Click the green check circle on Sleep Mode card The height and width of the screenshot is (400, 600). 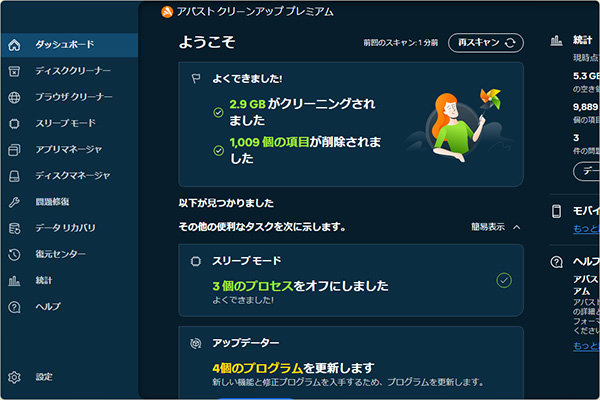point(504,281)
